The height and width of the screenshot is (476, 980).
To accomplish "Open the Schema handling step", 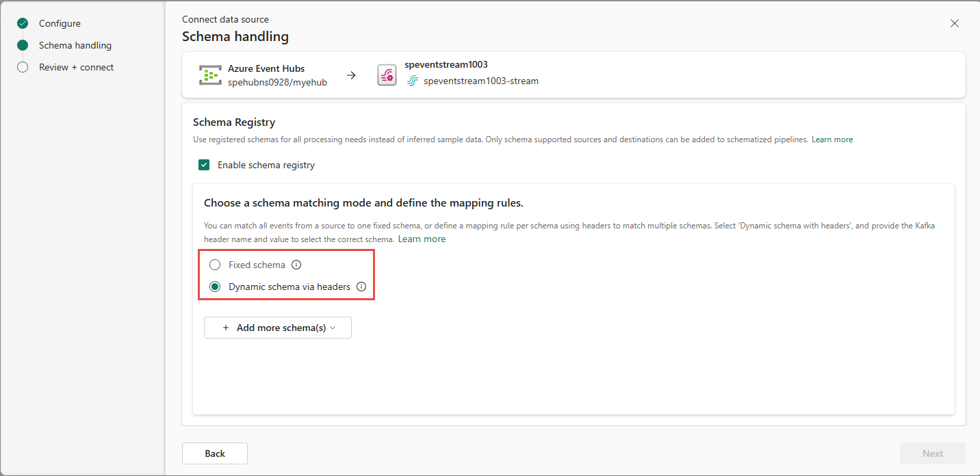I will click(x=75, y=45).
